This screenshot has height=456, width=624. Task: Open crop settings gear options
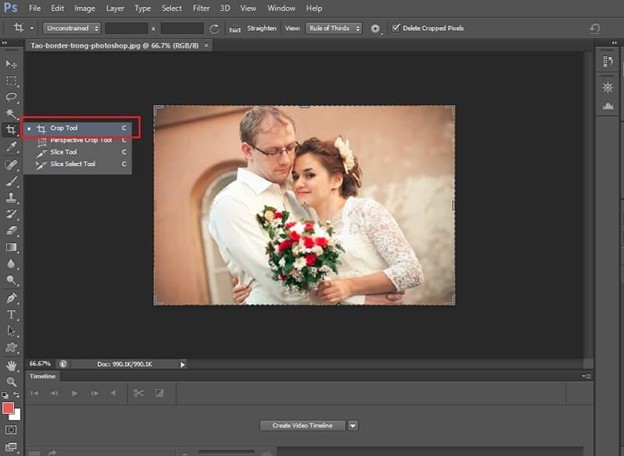tap(375, 28)
